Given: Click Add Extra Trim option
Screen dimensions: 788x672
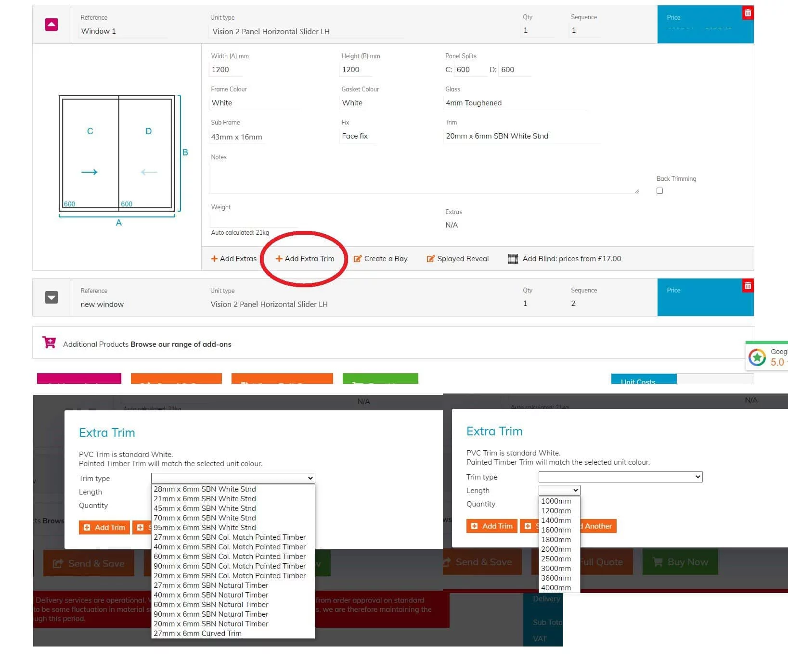Looking at the screenshot, I should tap(305, 259).
